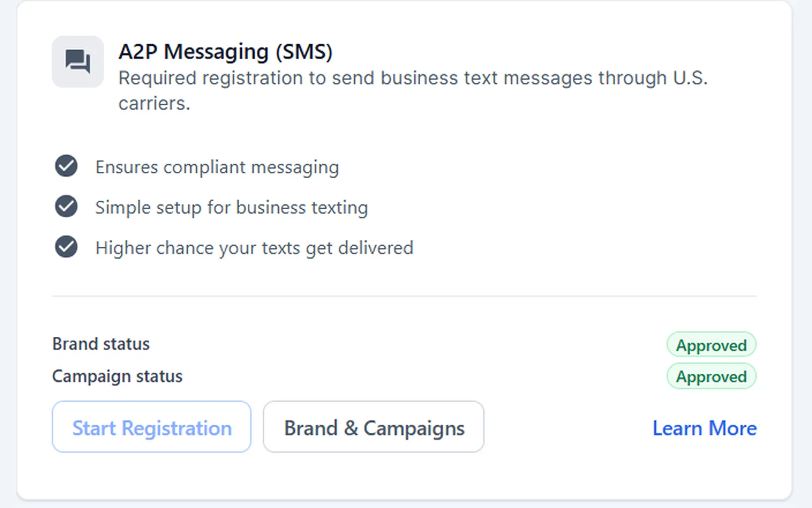Click the Approved badge for Campaign status
812x508 pixels.
tap(711, 376)
